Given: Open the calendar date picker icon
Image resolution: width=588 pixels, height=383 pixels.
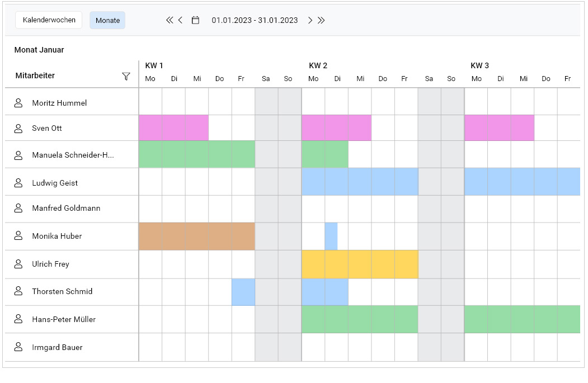Looking at the screenshot, I should tap(195, 20).
